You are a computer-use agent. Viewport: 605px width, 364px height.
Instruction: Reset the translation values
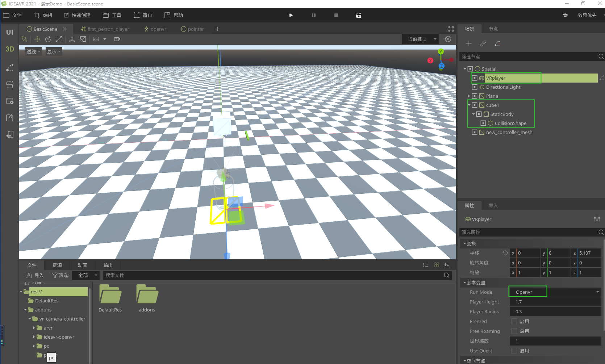[505, 253]
